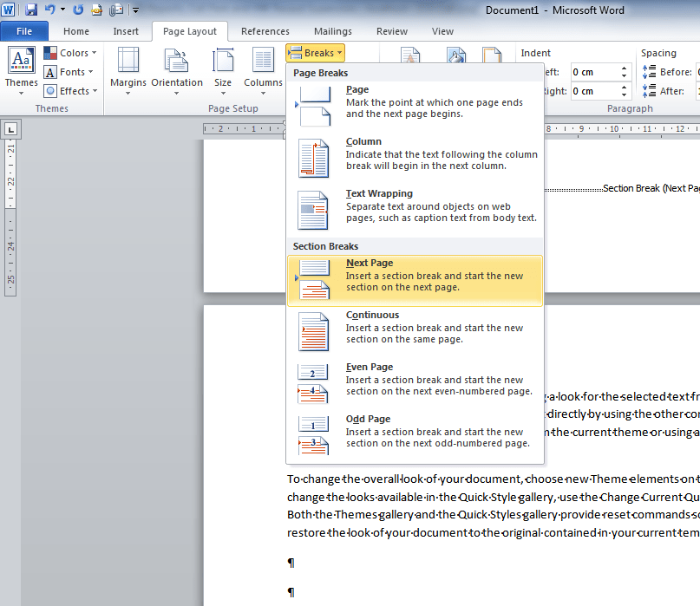Undo the last action
The image size is (700, 606).
[x=49, y=10]
